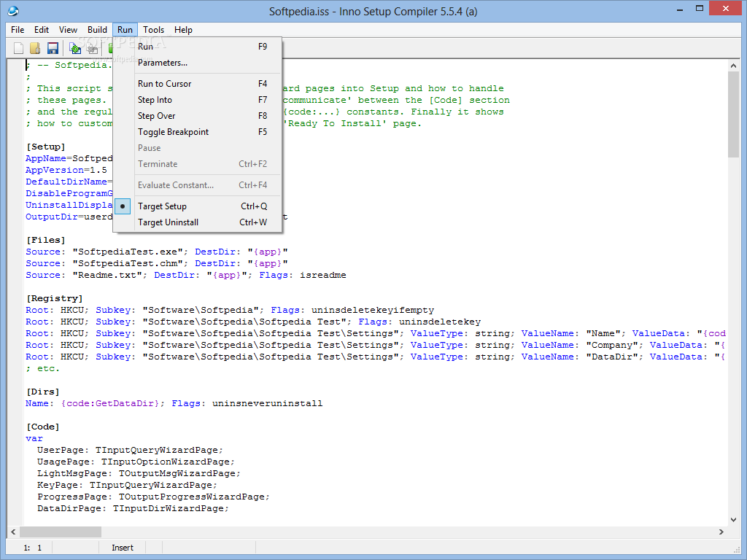This screenshot has height=560, width=747.
Task: Click vertical scrollbar down arrow
Action: click(733, 520)
